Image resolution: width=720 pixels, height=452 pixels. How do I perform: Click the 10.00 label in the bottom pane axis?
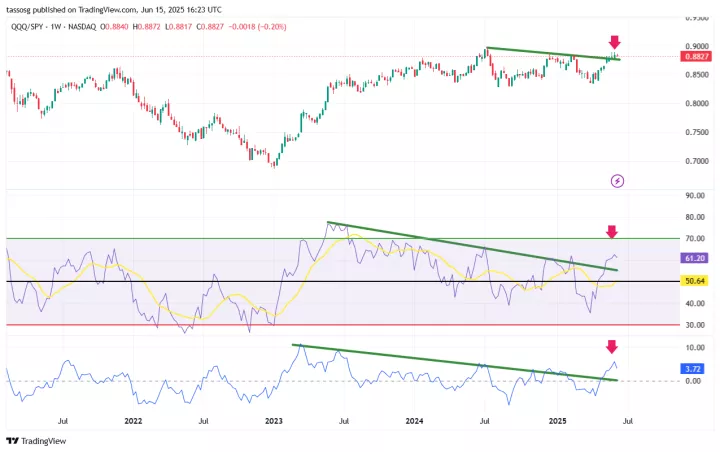point(695,348)
